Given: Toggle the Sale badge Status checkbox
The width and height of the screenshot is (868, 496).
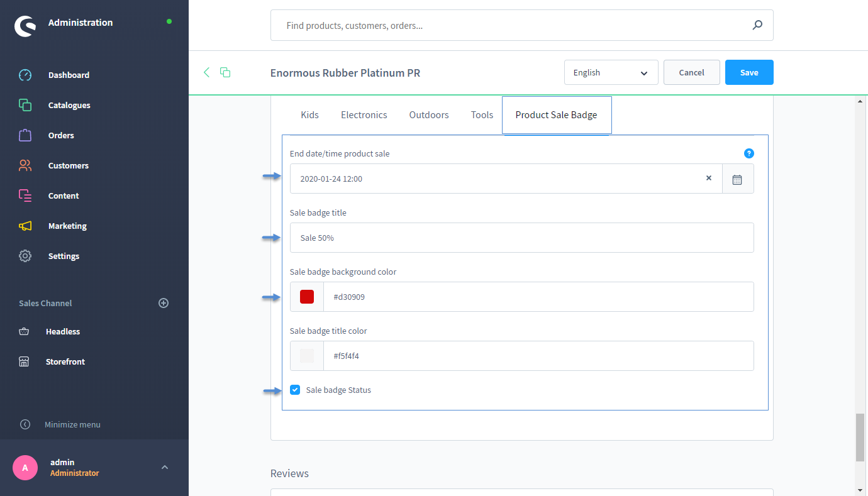Looking at the screenshot, I should click(295, 390).
